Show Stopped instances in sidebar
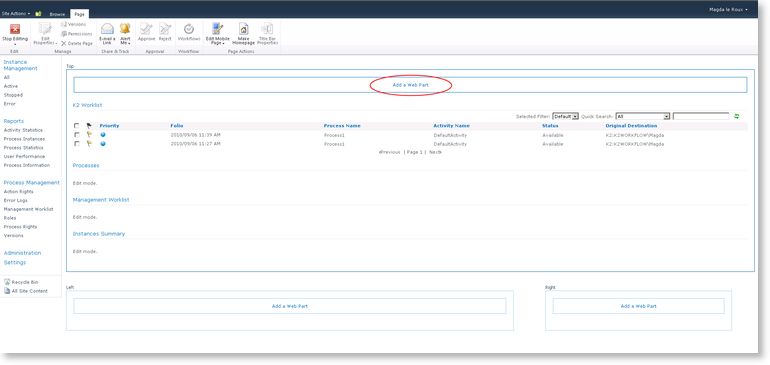770x365 pixels. coord(13,95)
